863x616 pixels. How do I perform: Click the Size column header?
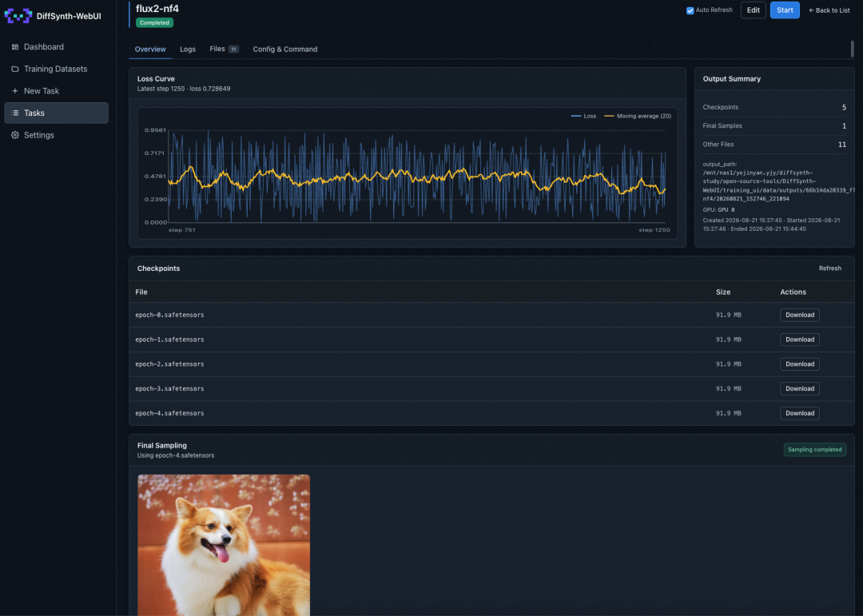[x=722, y=292]
